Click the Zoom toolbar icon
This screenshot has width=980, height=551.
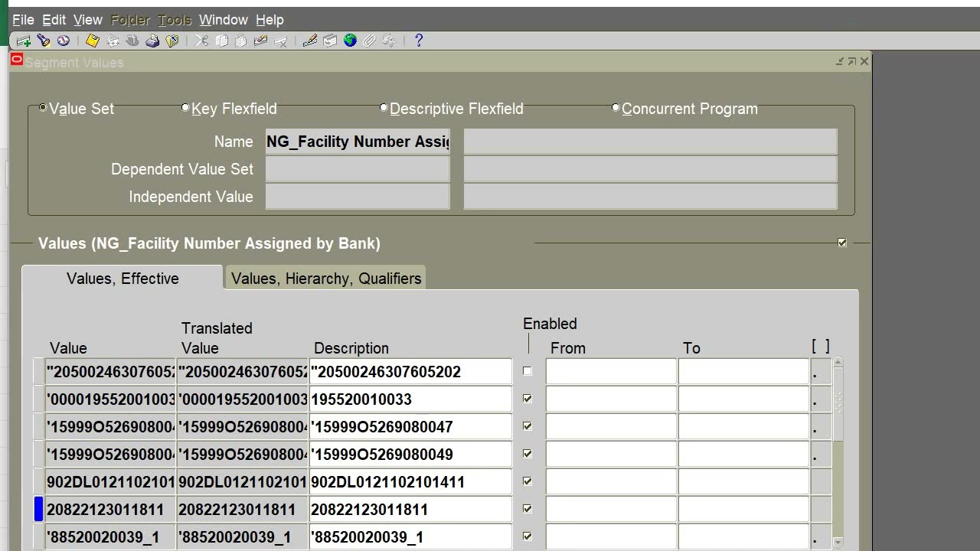[330, 41]
